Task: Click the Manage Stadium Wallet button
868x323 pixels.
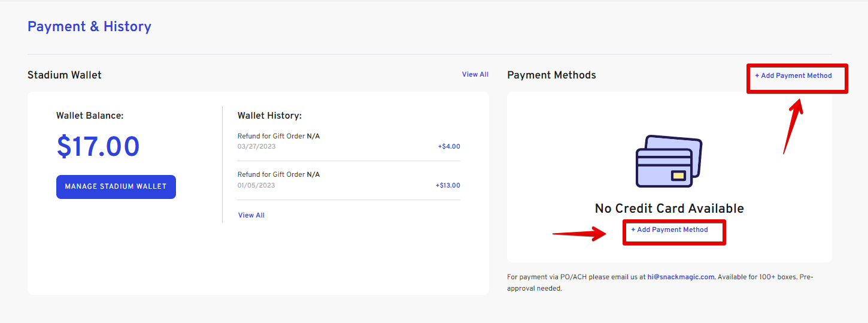Action: coord(116,186)
